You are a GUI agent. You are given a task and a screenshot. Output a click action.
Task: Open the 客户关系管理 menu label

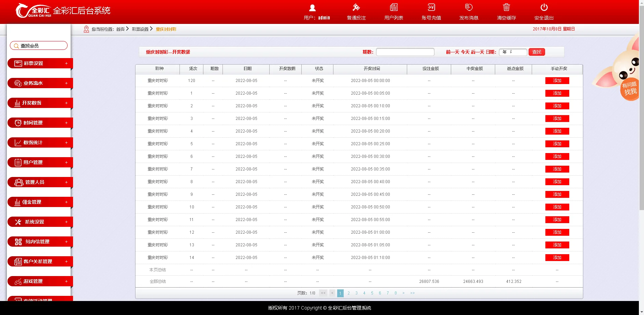click(x=38, y=261)
